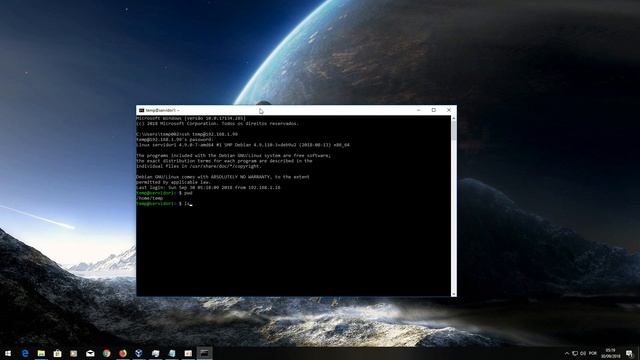
Task: Open the Microsoft Store taskbar icon
Action: click(x=58, y=353)
